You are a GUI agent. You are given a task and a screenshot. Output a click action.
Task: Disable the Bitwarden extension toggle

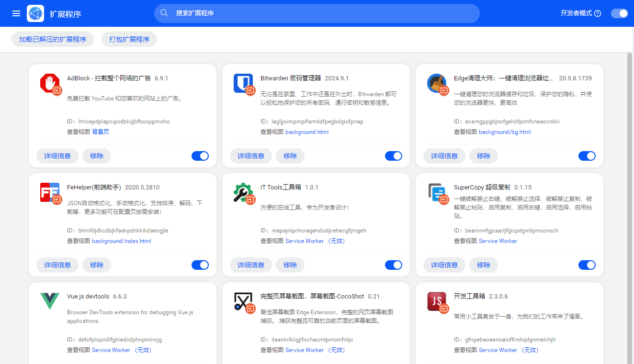[x=394, y=156]
